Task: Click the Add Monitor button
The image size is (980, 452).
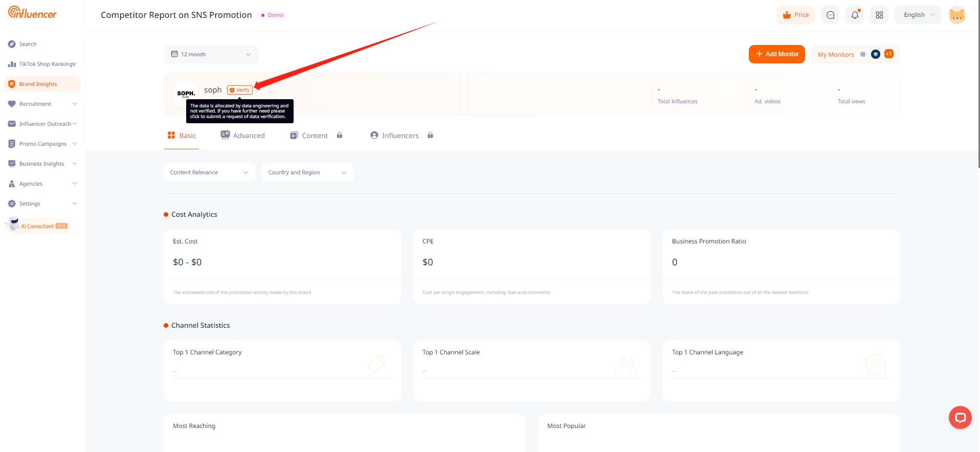Action: click(776, 54)
